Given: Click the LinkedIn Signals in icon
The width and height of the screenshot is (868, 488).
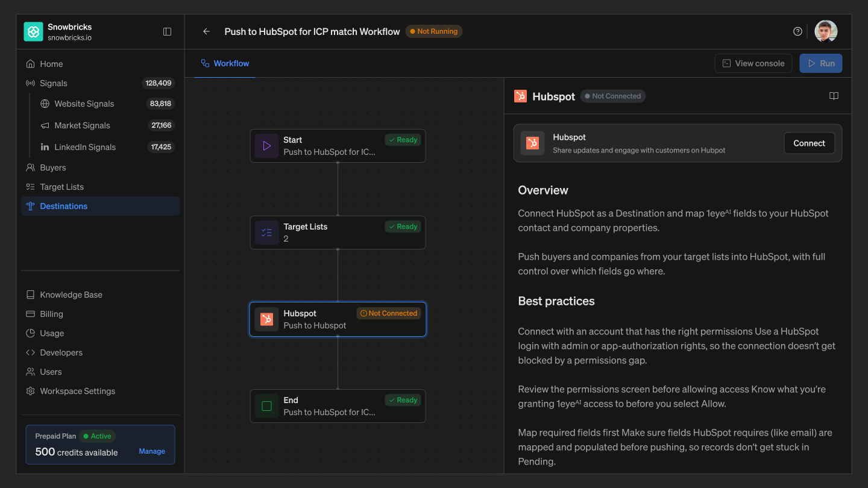Looking at the screenshot, I should click(45, 147).
